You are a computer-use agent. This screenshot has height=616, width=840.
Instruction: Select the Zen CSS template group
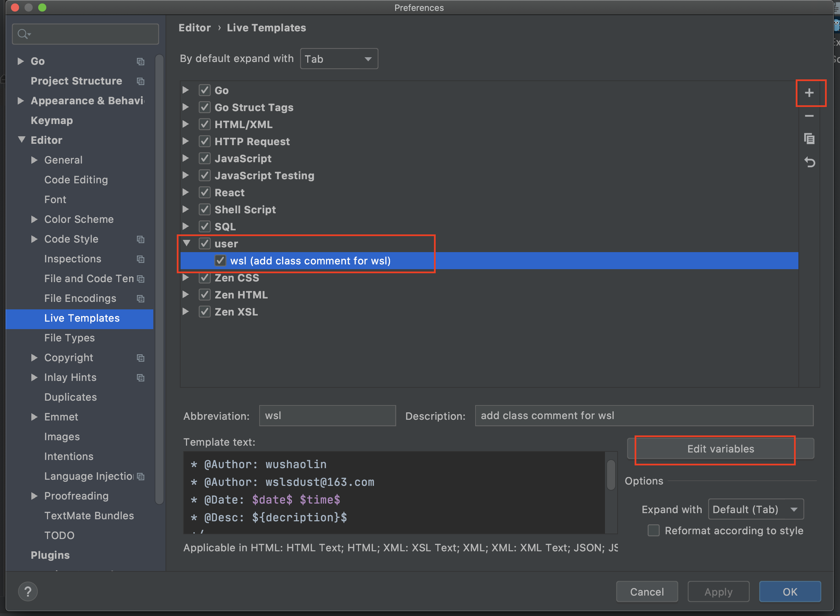237,278
